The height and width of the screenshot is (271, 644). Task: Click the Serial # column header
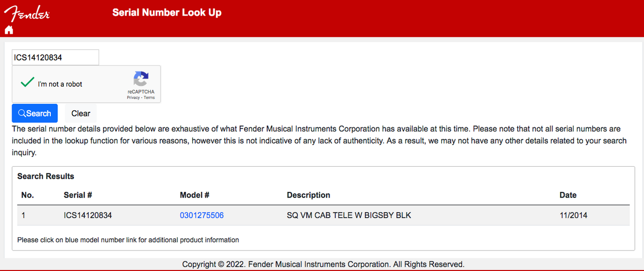77,195
